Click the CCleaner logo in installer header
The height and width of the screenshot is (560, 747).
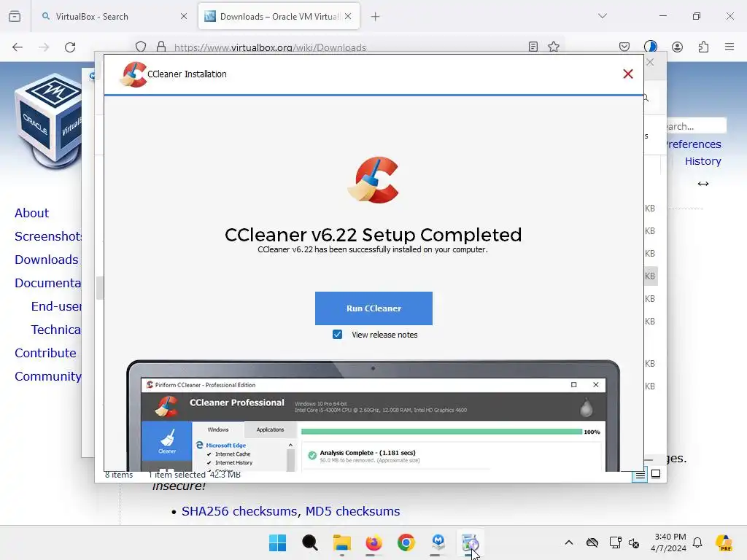pos(133,74)
